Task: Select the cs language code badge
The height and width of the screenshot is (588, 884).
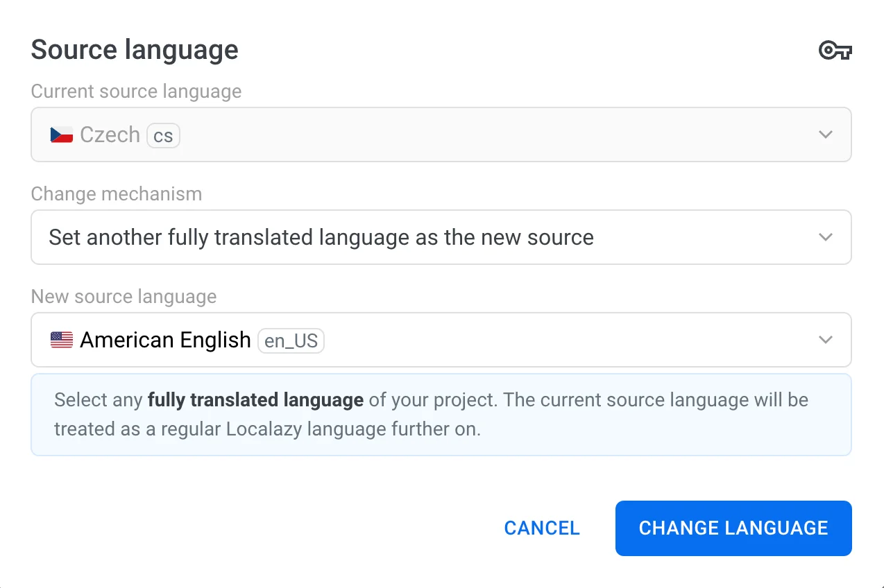Action: [162, 136]
